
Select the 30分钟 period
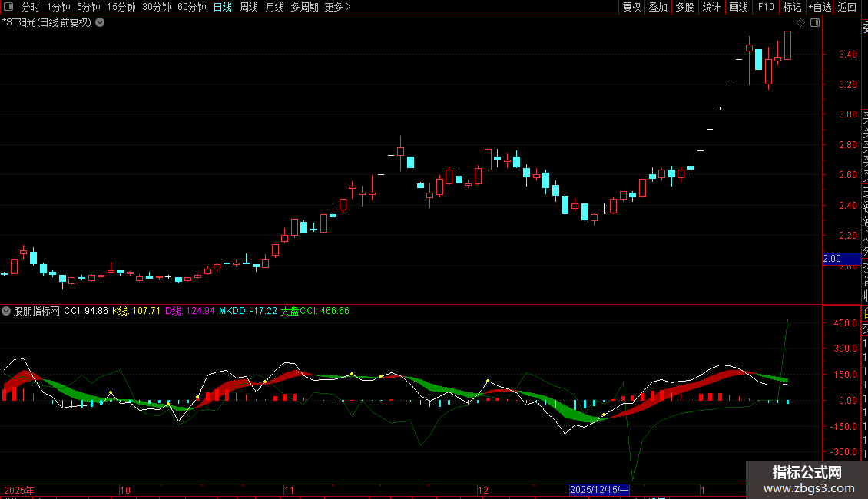(156, 7)
